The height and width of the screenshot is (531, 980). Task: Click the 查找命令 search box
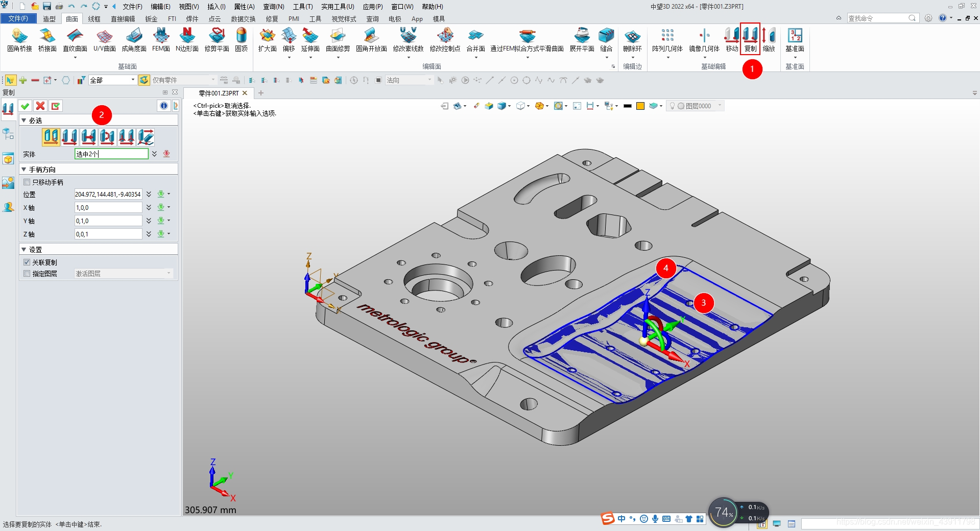point(882,18)
